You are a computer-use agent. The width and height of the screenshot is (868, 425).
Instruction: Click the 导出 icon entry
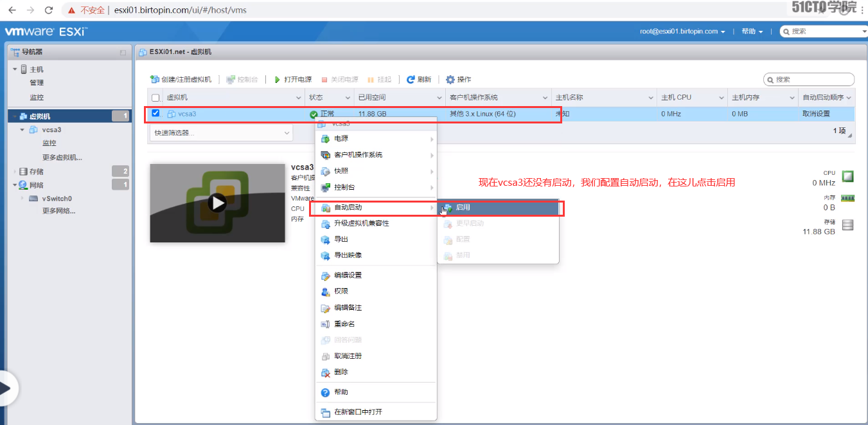325,239
